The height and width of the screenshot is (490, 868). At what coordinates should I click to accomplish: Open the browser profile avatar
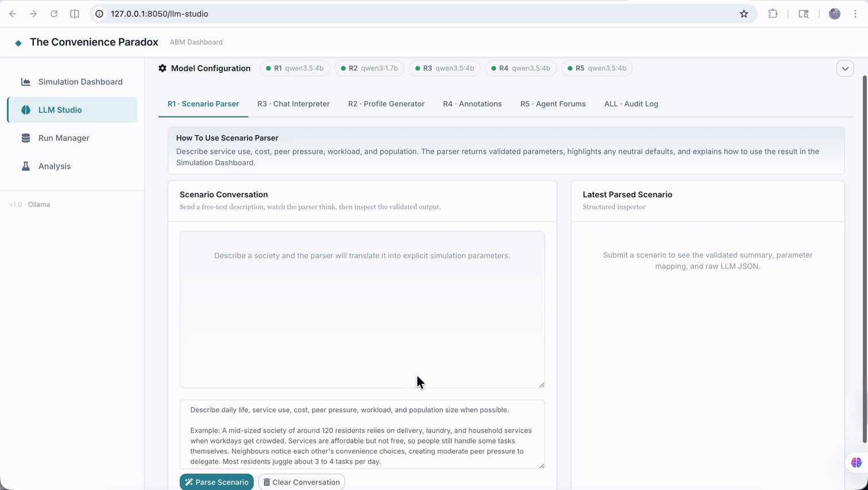835,14
